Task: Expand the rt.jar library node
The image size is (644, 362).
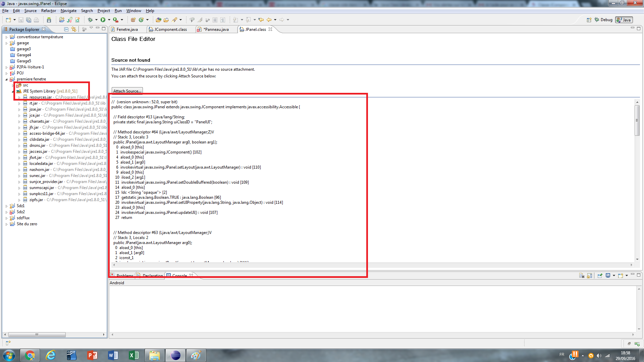Action: [x=19, y=104]
